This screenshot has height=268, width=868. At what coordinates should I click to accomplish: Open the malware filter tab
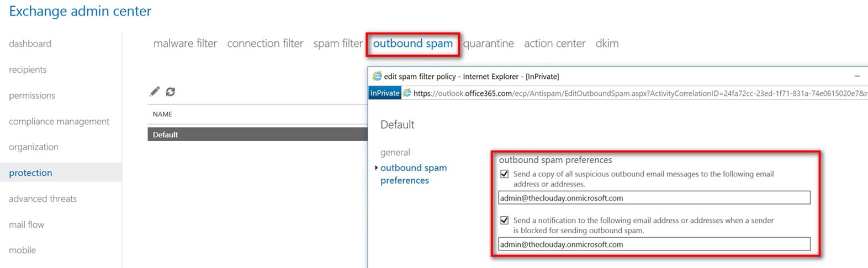(185, 44)
